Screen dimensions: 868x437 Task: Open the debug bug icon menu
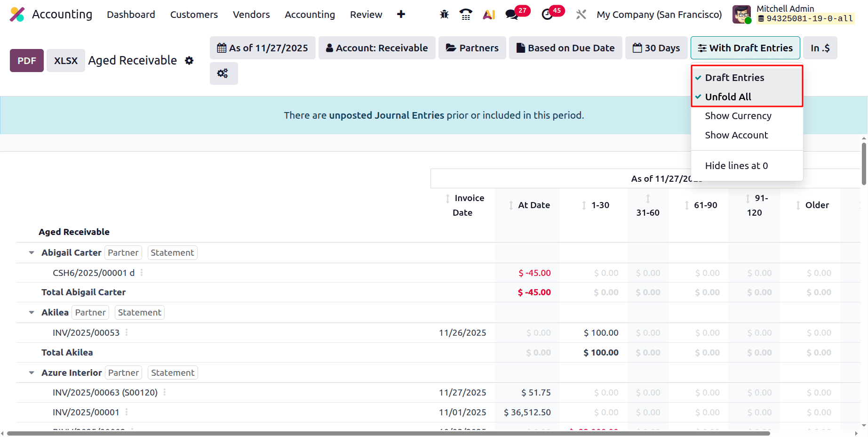444,15
